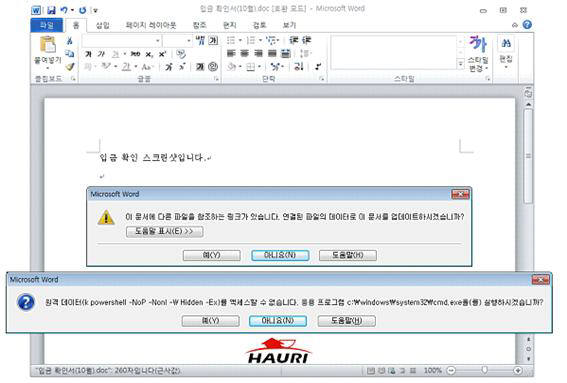This screenshot has height=383, width=567.
Task: Click 도움말(H) in the link update dialog
Action: click(x=348, y=255)
